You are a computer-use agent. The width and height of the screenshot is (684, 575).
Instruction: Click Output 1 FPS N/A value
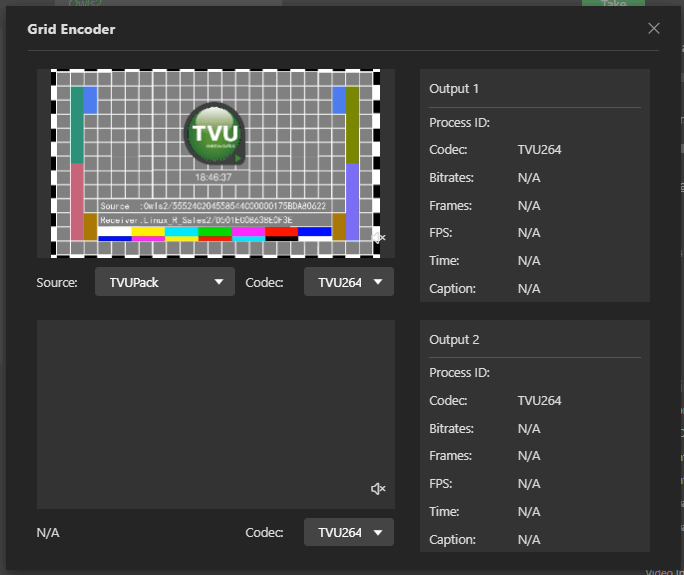(x=529, y=233)
